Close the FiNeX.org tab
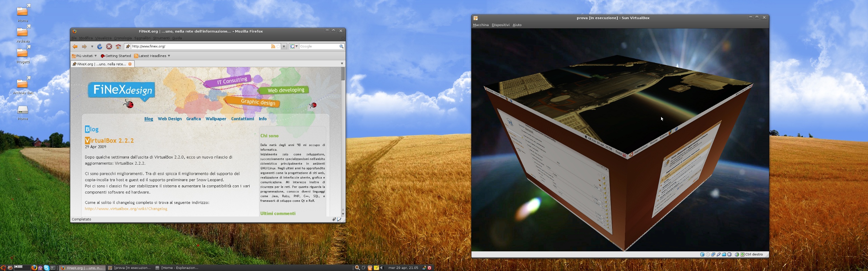Image resolution: width=868 pixels, height=271 pixels. coord(130,64)
